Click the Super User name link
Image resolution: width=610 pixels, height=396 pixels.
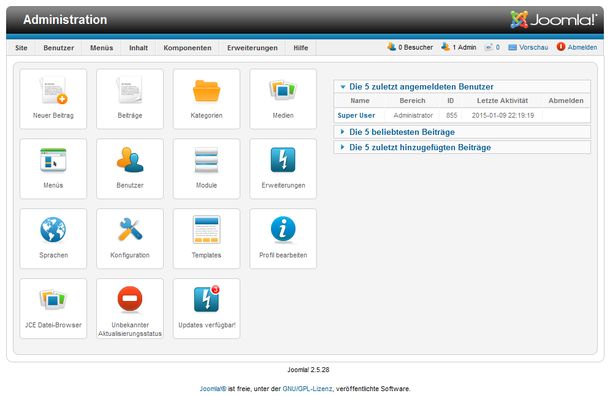[x=356, y=116]
